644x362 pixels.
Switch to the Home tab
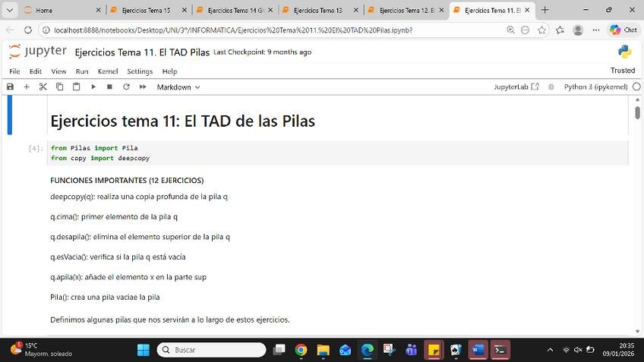click(62, 11)
